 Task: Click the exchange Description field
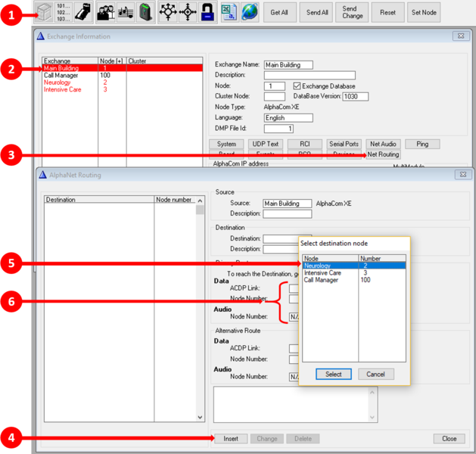click(x=310, y=75)
